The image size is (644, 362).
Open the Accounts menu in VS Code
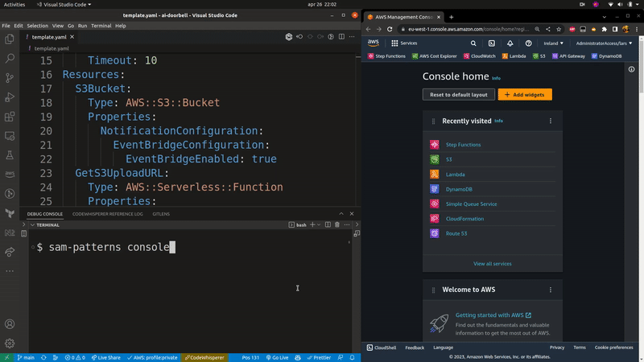click(x=10, y=324)
